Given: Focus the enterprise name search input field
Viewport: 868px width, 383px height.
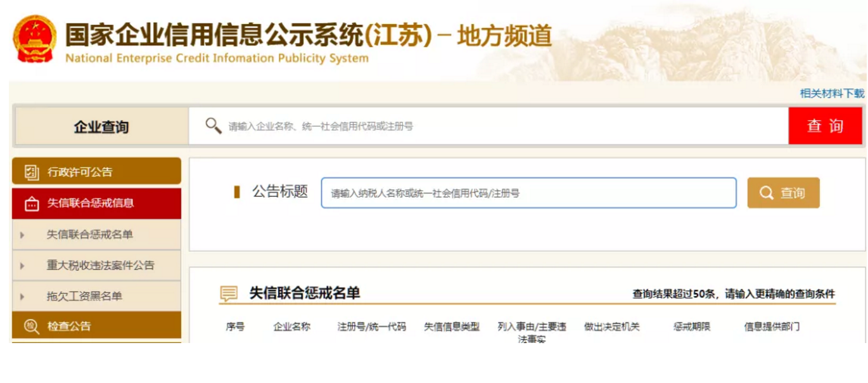Looking at the screenshot, I should [x=501, y=126].
